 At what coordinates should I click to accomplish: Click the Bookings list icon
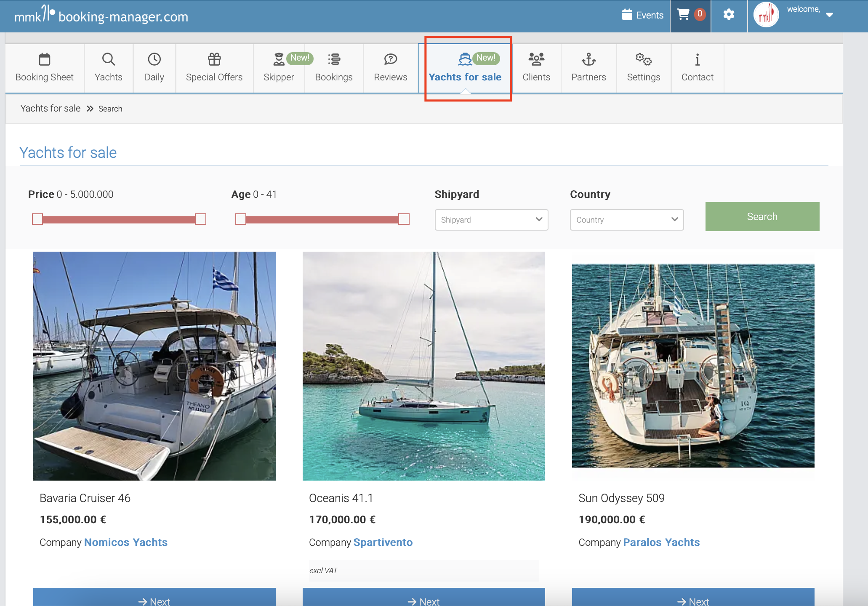tap(334, 59)
